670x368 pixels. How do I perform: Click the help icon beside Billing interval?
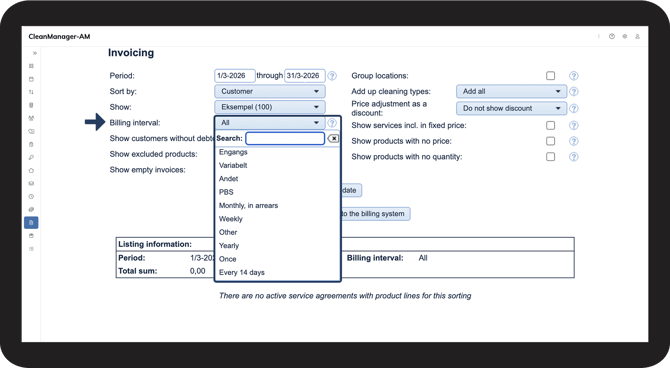tap(332, 123)
